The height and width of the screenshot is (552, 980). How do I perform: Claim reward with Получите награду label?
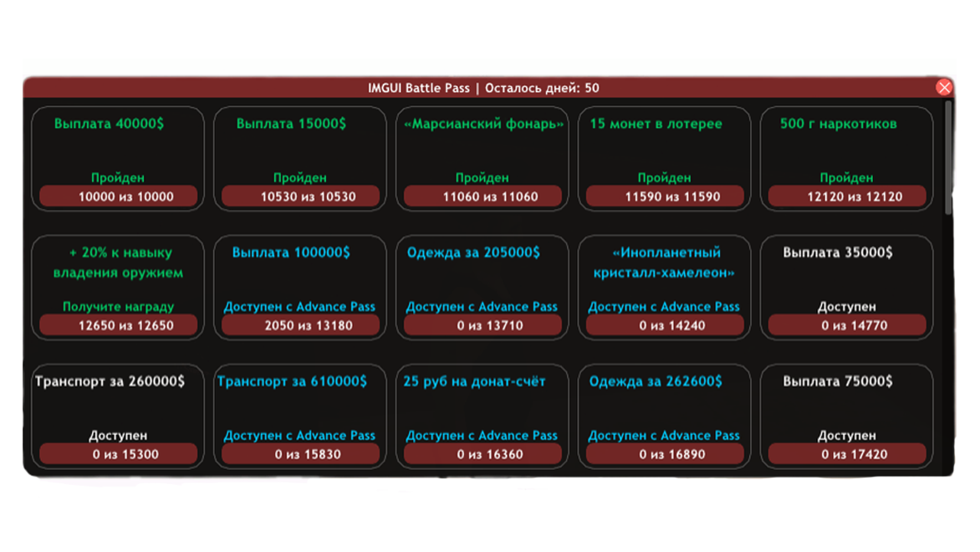(118, 306)
